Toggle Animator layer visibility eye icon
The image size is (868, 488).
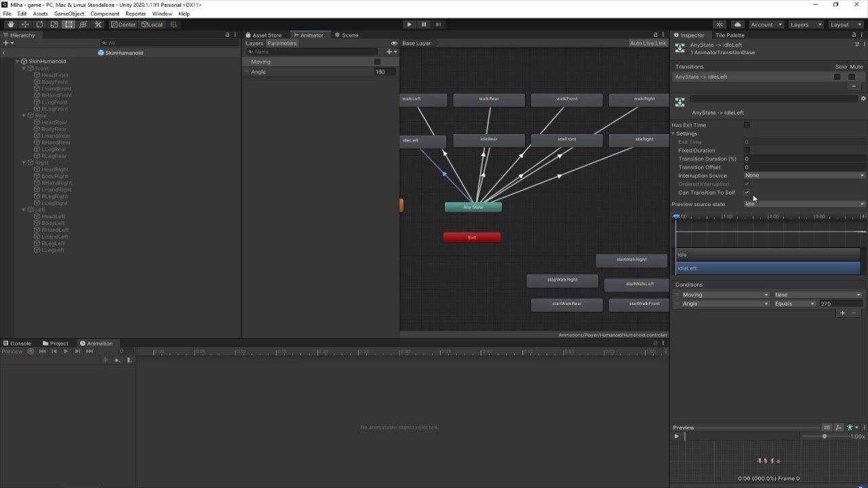[x=394, y=43]
